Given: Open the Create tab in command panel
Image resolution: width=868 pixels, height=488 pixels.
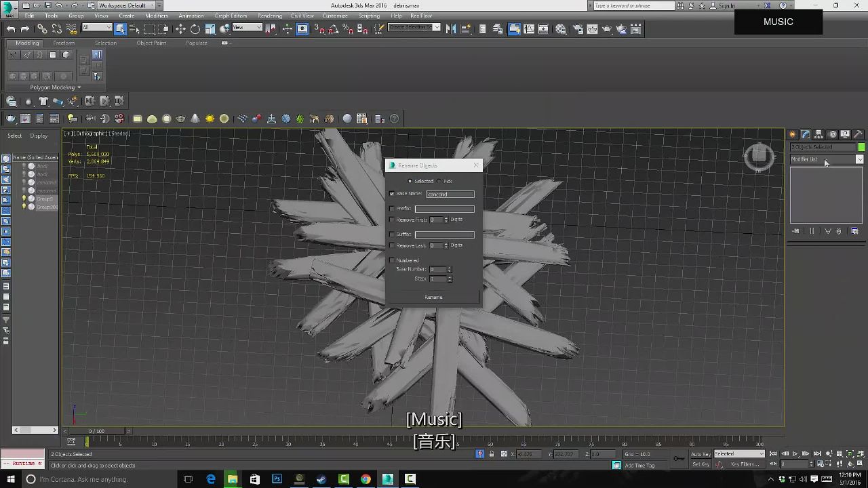Looking at the screenshot, I should click(x=793, y=134).
